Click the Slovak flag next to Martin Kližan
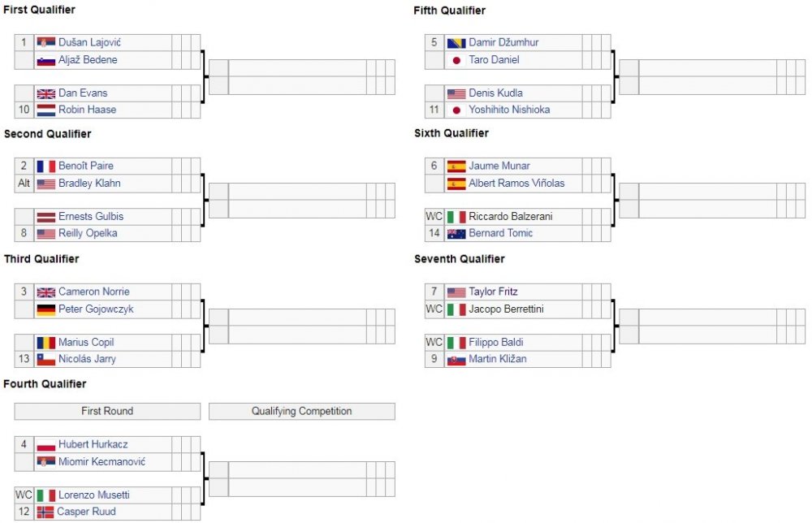This screenshot has width=812, height=523. pyautogui.click(x=456, y=360)
